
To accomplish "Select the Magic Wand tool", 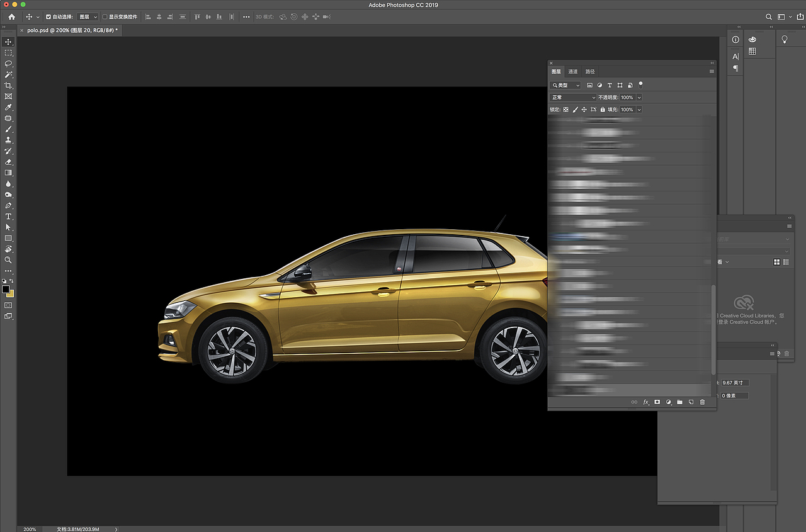I will point(8,75).
